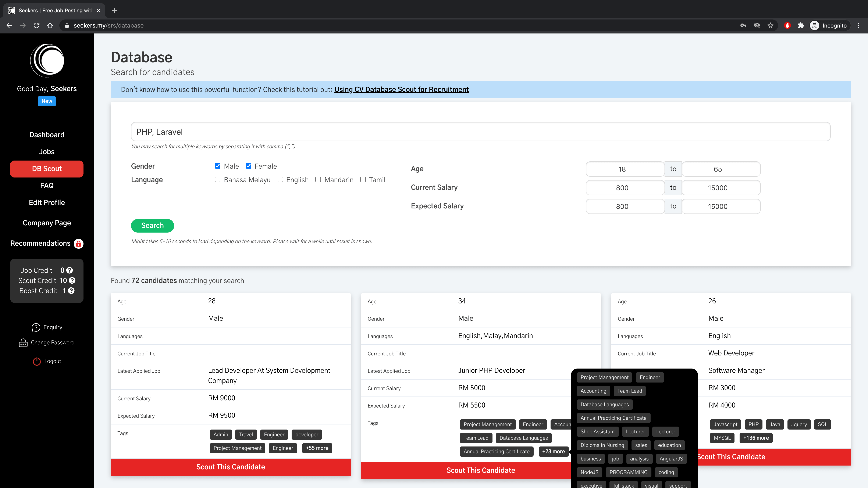Click the address bar URL seekers.my/srs/database
Screen dimensions: 868x488
click(108, 26)
